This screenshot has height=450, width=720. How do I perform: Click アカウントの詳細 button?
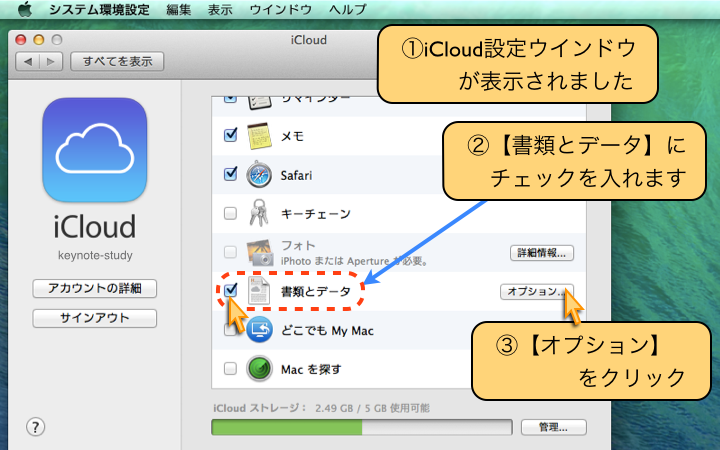(95, 288)
